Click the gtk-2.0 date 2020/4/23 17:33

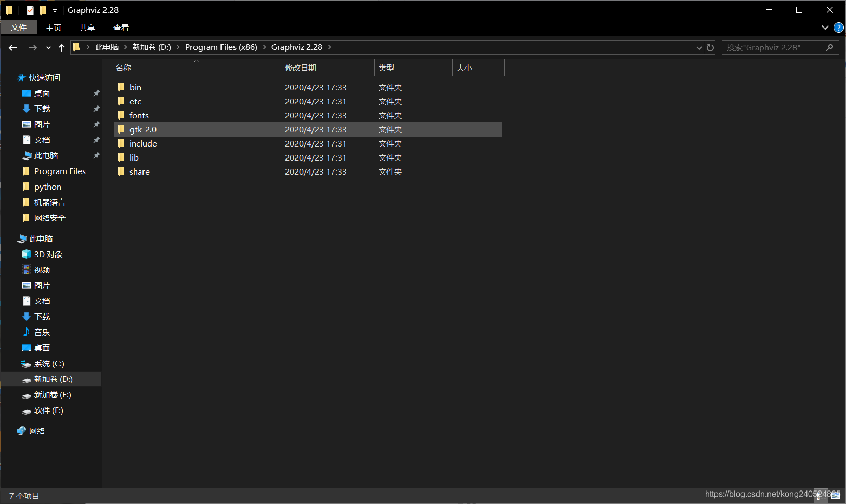tap(316, 129)
